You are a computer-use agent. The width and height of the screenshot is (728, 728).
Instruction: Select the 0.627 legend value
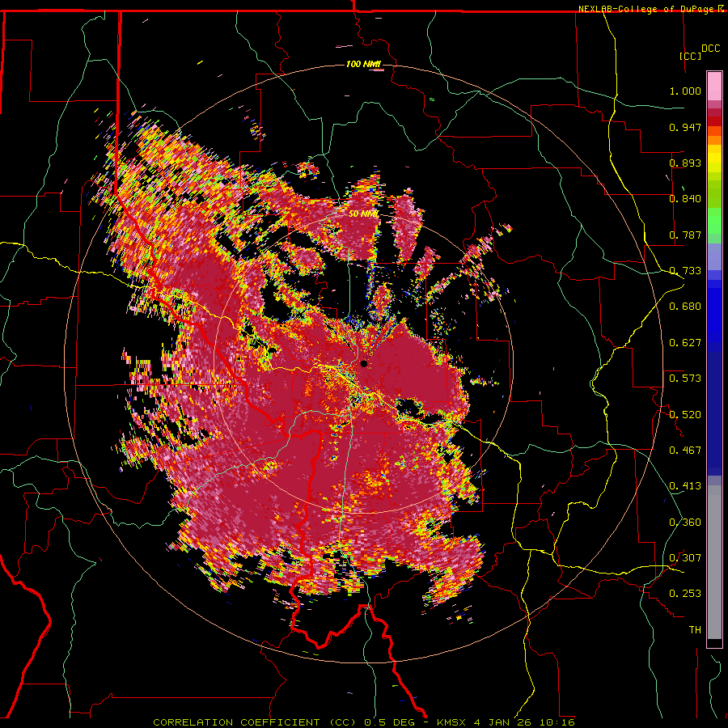coord(685,343)
